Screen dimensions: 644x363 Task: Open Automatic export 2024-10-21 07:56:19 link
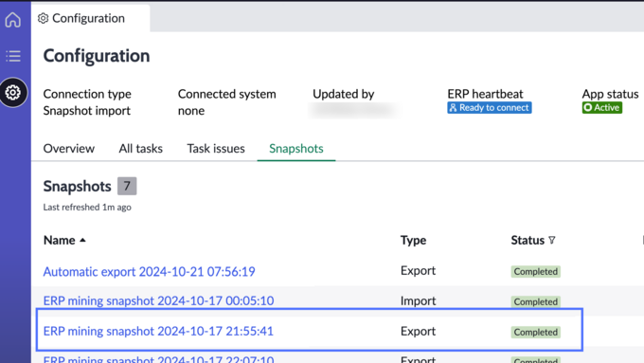[x=149, y=271]
